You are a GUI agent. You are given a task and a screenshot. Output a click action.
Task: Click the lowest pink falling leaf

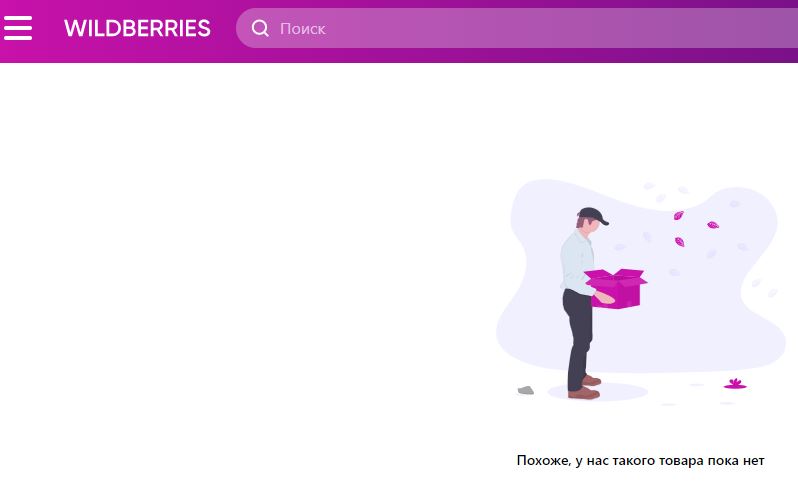click(x=679, y=241)
